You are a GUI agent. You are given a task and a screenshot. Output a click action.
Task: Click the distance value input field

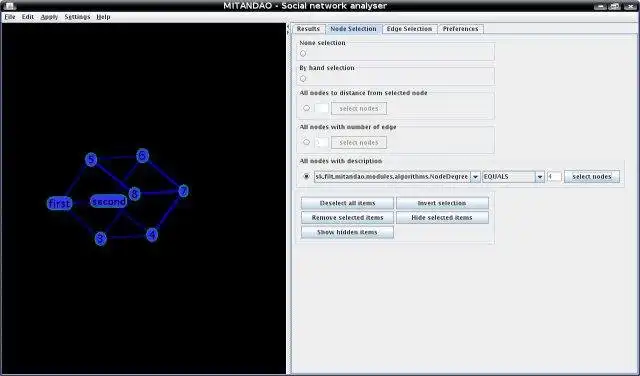tap(322, 108)
